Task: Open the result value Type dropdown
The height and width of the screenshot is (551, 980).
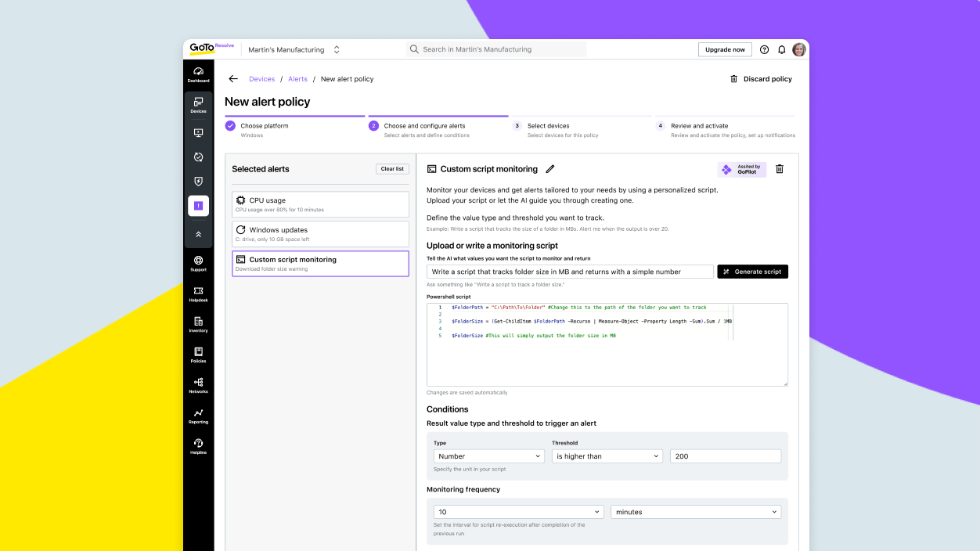Action: pyautogui.click(x=488, y=456)
